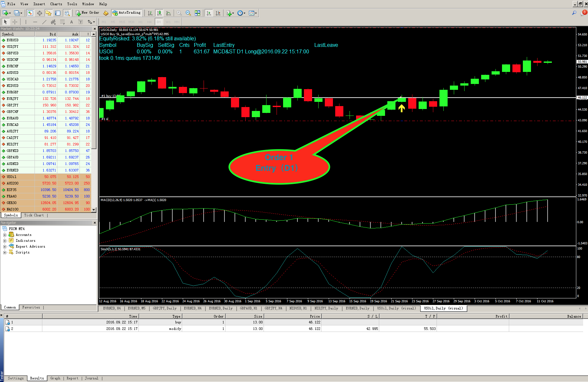Expand the Accounts tree node
This screenshot has height=382, width=588.
[x=5, y=235]
